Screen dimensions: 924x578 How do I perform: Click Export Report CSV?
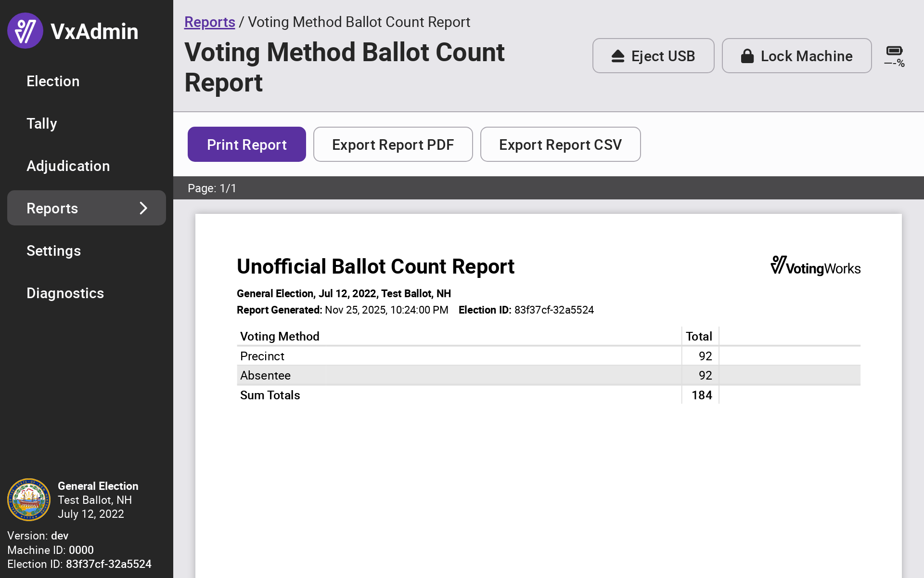560,144
